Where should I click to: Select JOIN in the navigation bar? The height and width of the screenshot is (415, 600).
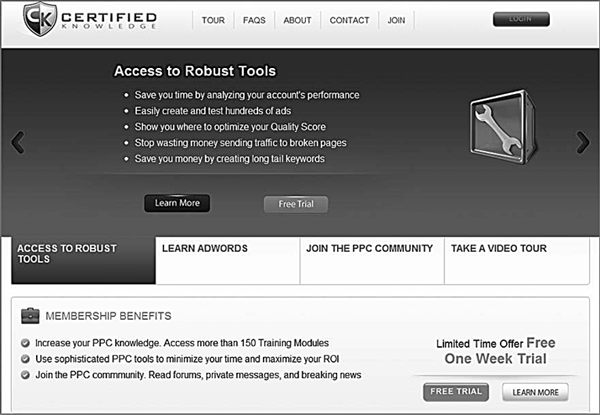pyautogui.click(x=396, y=20)
